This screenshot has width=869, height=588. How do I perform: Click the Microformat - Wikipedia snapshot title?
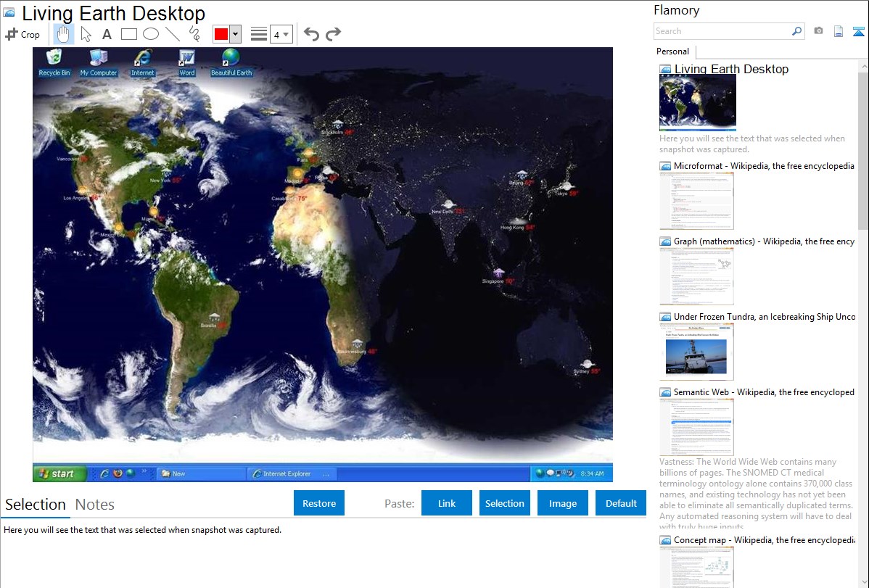[x=764, y=166]
